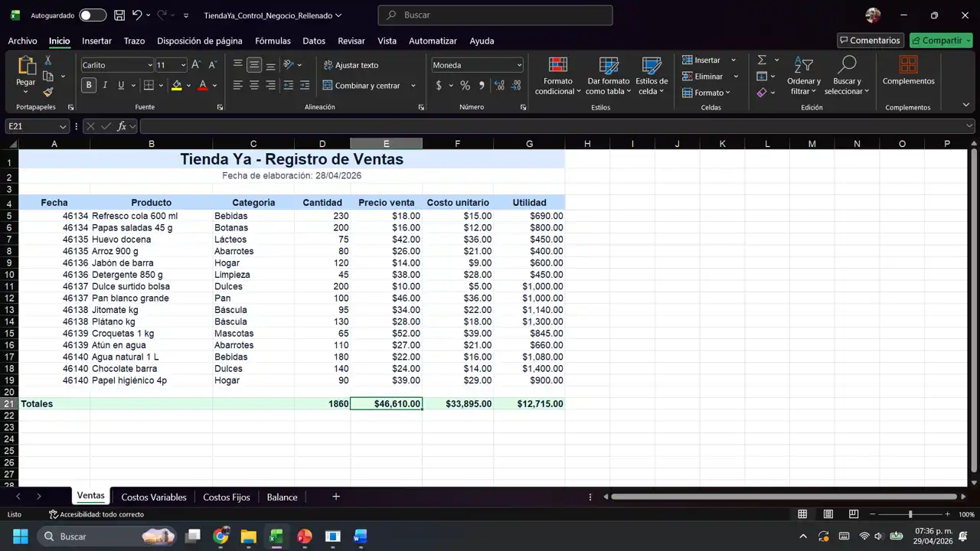Screen dimensions: 980x551
Task: Open the Datos ribbon tab
Action: tap(314, 41)
